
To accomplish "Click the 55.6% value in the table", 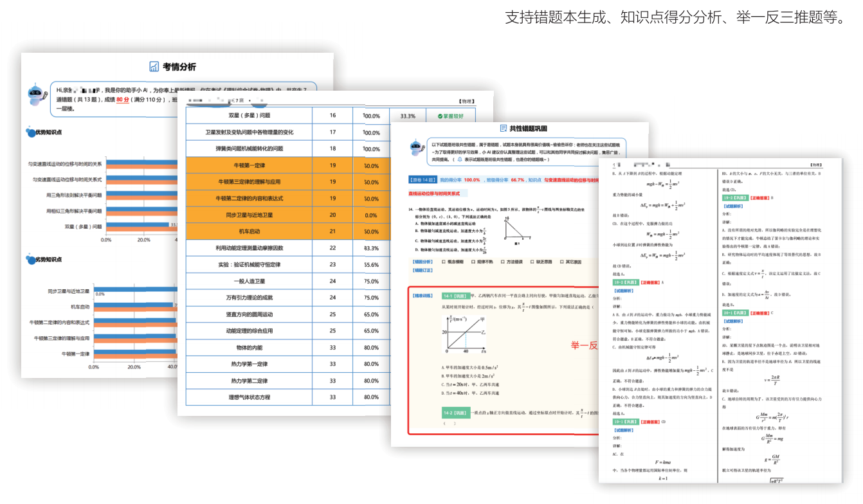I will pos(371,265).
